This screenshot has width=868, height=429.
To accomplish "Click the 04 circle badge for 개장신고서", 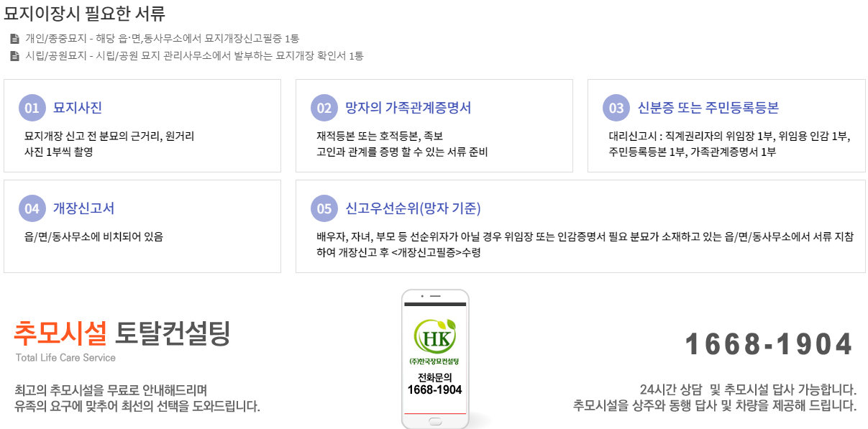I will [32, 208].
